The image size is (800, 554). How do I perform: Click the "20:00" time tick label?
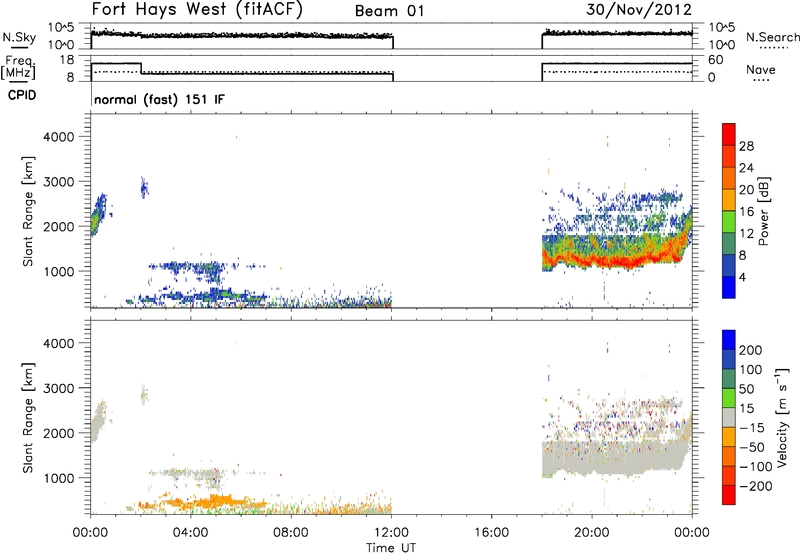click(x=592, y=533)
